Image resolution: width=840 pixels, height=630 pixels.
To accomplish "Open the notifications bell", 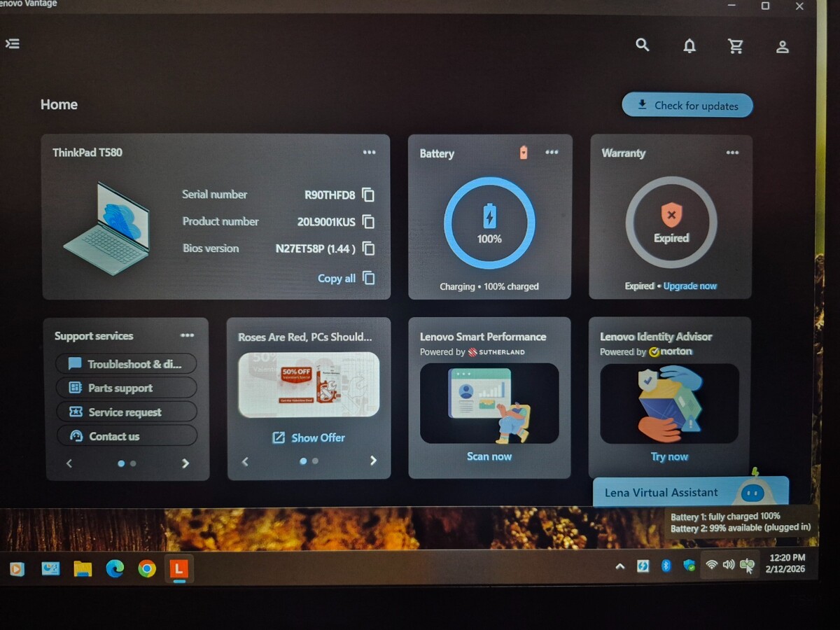I will [x=689, y=46].
